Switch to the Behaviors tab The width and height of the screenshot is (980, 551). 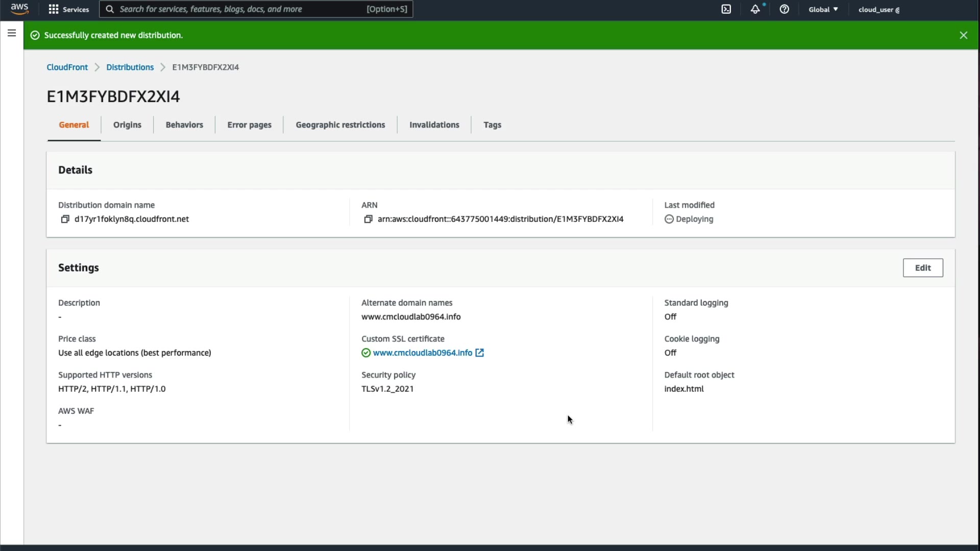tap(184, 125)
